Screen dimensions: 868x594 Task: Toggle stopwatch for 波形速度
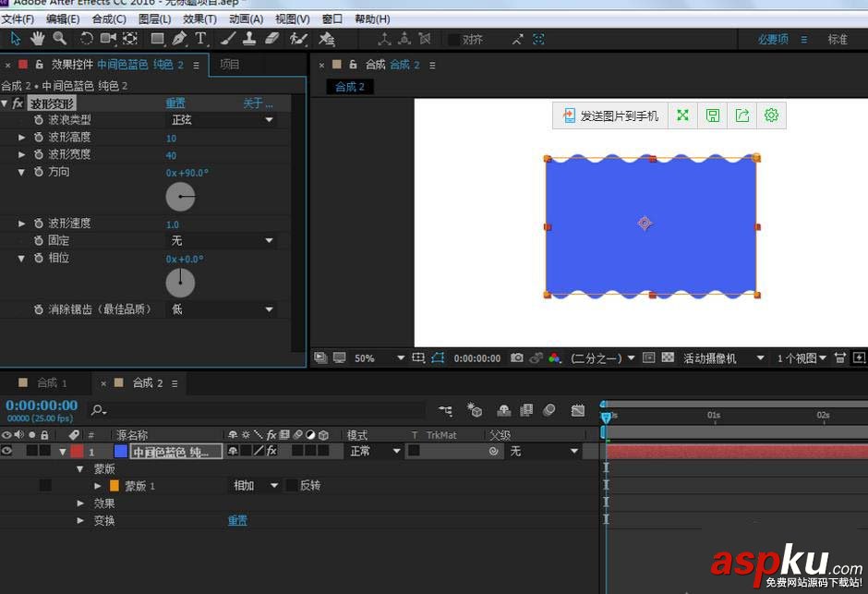click(x=39, y=223)
